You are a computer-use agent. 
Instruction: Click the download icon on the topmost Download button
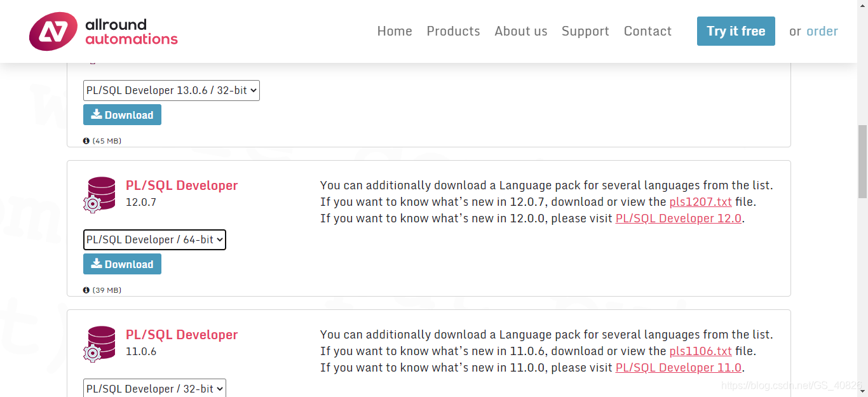click(x=97, y=114)
